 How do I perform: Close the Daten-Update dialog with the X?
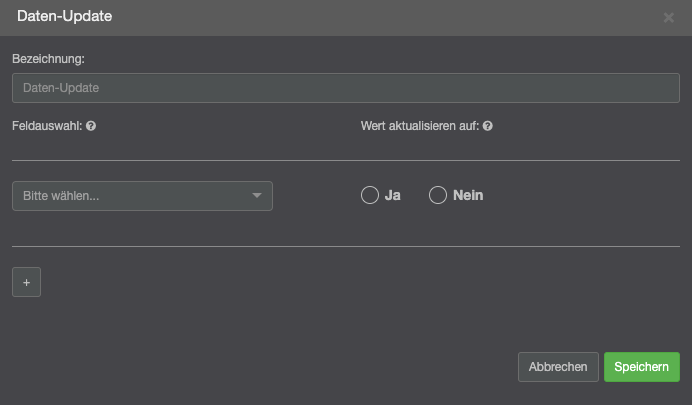pos(669,18)
